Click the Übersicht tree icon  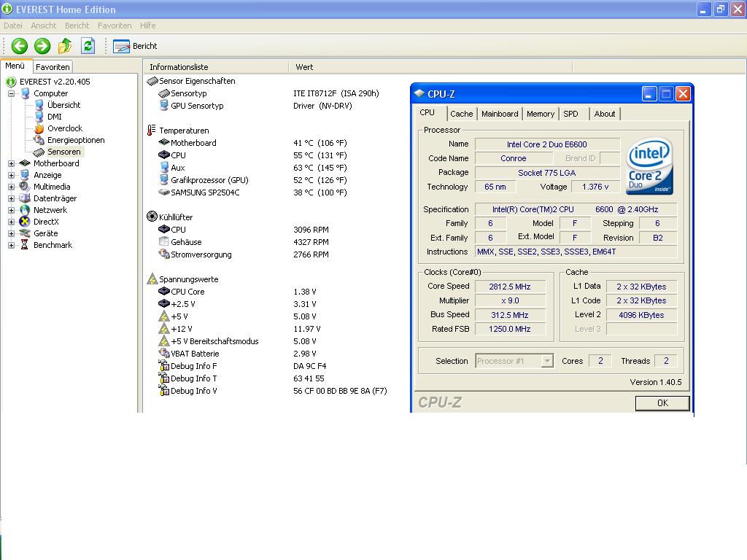[x=39, y=105]
